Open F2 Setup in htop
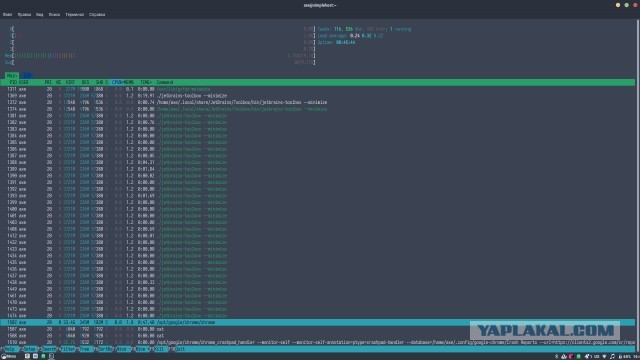 (30, 349)
